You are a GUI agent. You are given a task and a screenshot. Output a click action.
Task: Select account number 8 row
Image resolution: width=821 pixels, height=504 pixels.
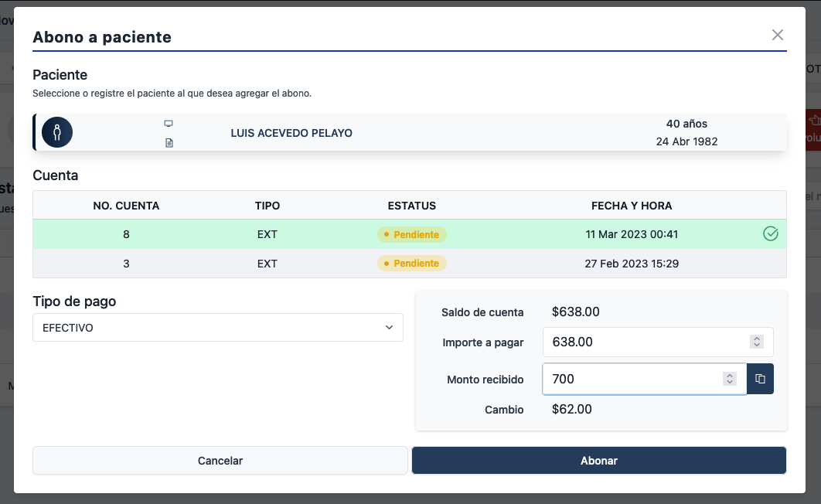pyautogui.click(x=409, y=234)
